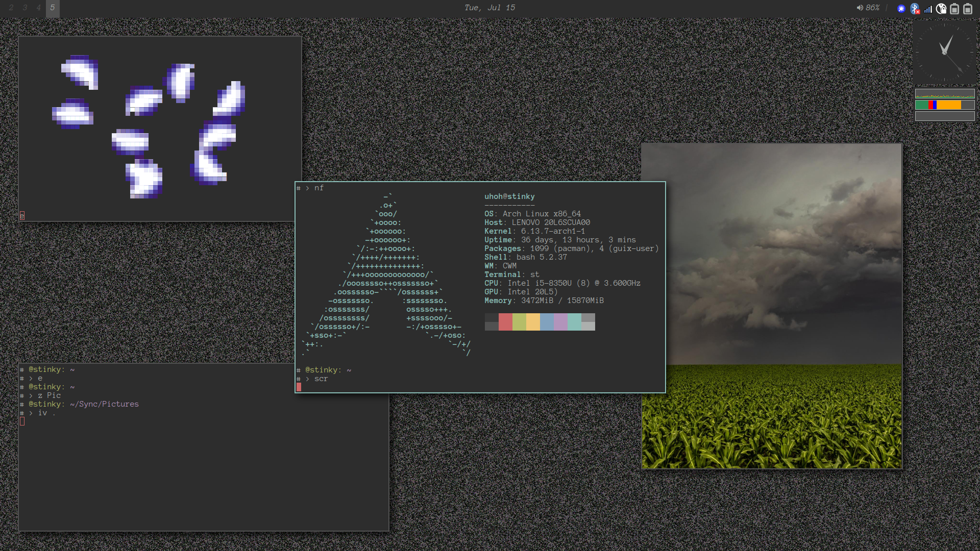Open the blue Signal tray icon
This screenshot has width=980, height=551.
(x=901, y=9)
